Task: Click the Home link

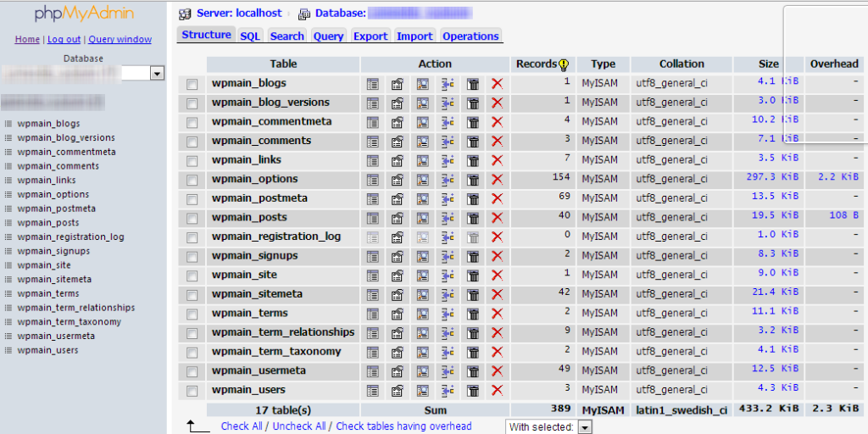Action: (x=27, y=39)
